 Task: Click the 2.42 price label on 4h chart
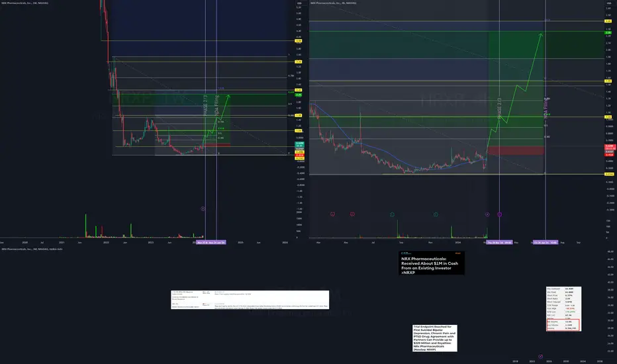tap(608, 21)
